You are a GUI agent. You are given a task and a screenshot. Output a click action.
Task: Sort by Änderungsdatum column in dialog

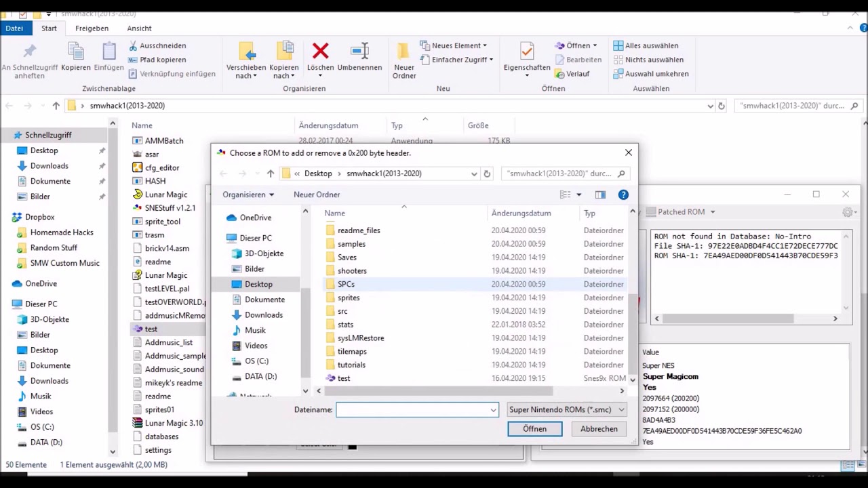[521, 213]
